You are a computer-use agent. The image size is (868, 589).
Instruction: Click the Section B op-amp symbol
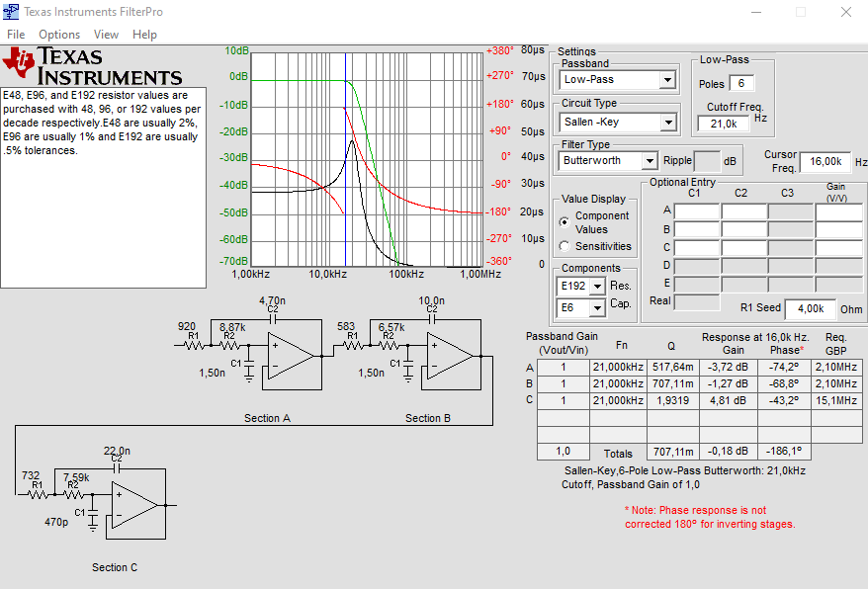(x=450, y=356)
